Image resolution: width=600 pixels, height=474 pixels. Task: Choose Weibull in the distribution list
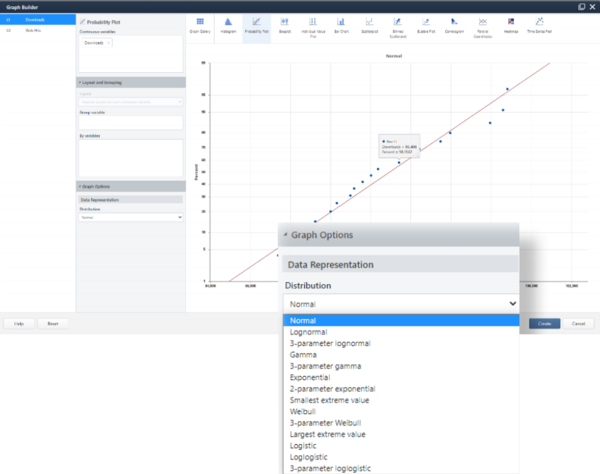point(401,412)
